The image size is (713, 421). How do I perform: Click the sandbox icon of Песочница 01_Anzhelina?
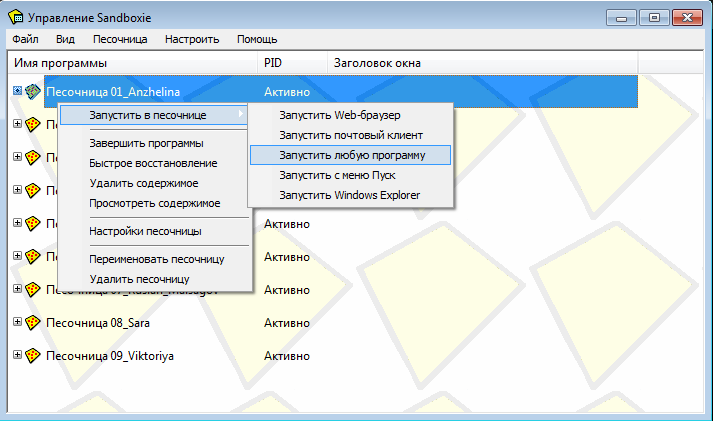click(33, 91)
